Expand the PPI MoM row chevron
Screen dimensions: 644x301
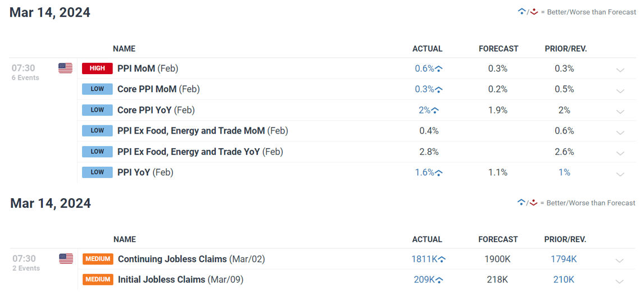[x=620, y=70]
